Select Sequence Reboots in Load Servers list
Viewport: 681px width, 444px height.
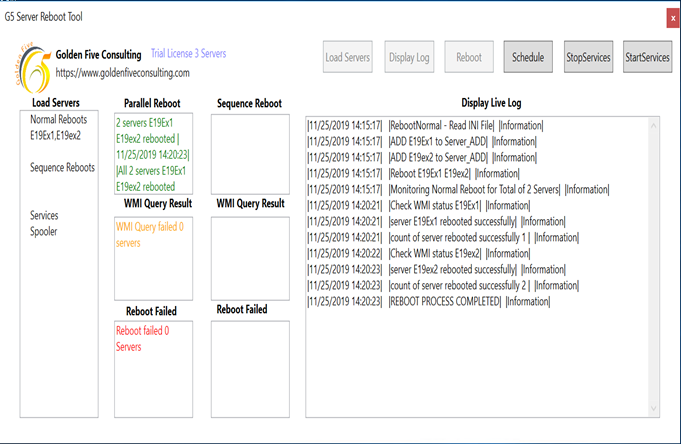pos(63,168)
